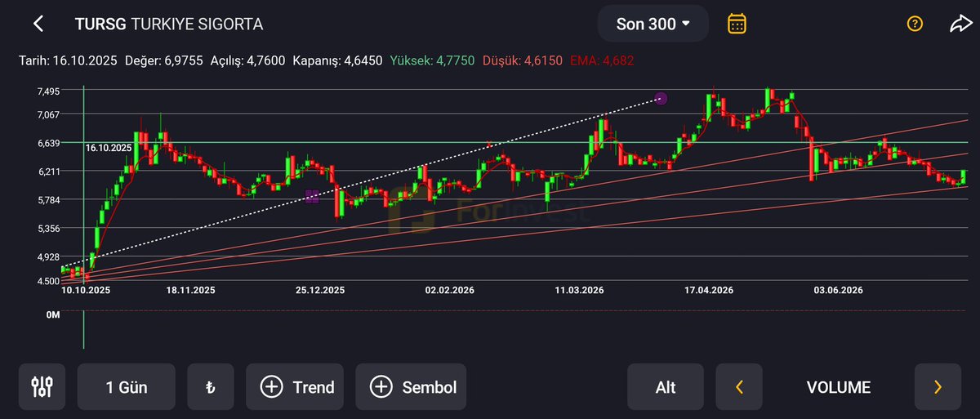Select the Alt panel button

coord(666,387)
